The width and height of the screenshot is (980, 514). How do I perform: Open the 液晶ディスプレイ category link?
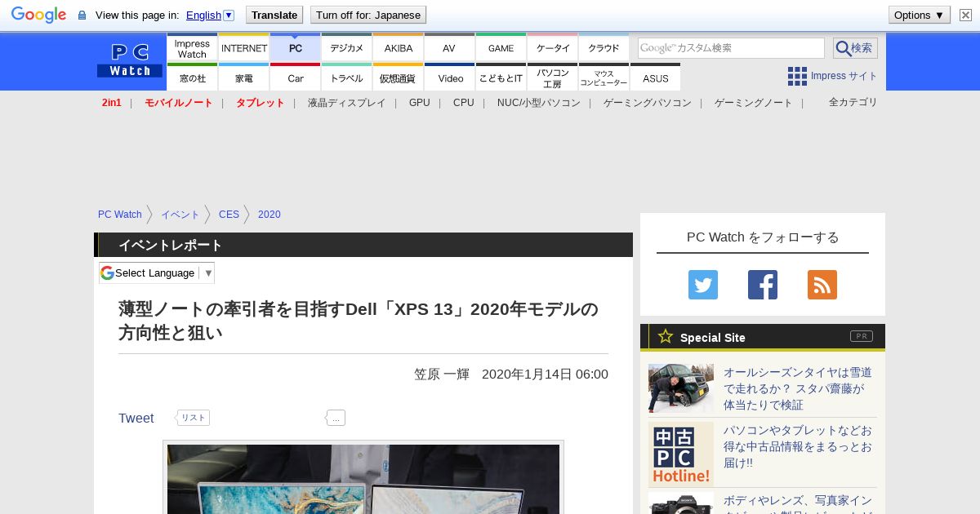click(x=346, y=103)
